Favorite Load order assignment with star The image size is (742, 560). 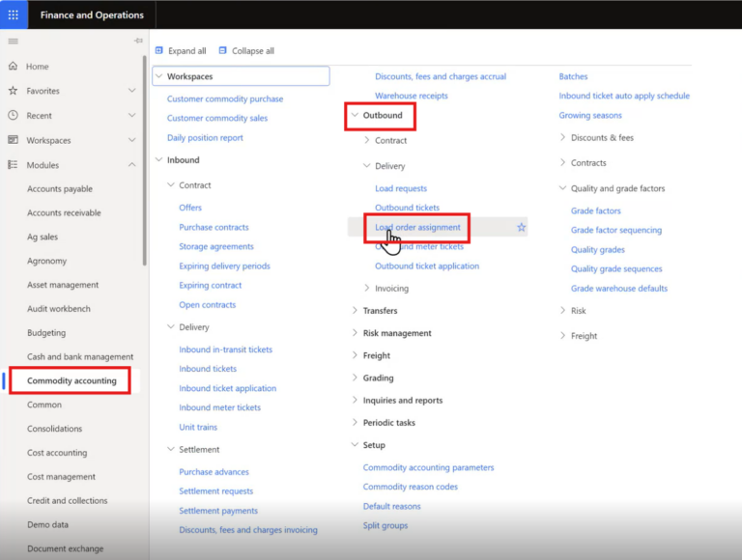521,228
